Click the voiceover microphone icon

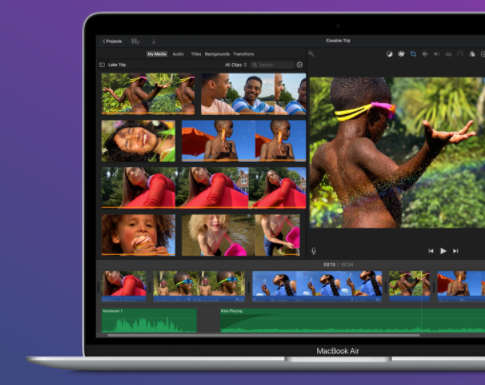pos(313,251)
